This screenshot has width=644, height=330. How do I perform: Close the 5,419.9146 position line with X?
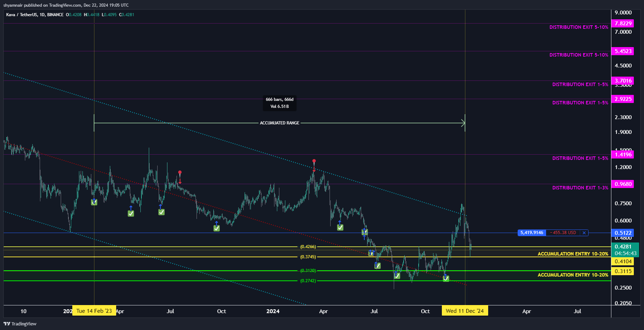click(x=584, y=233)
